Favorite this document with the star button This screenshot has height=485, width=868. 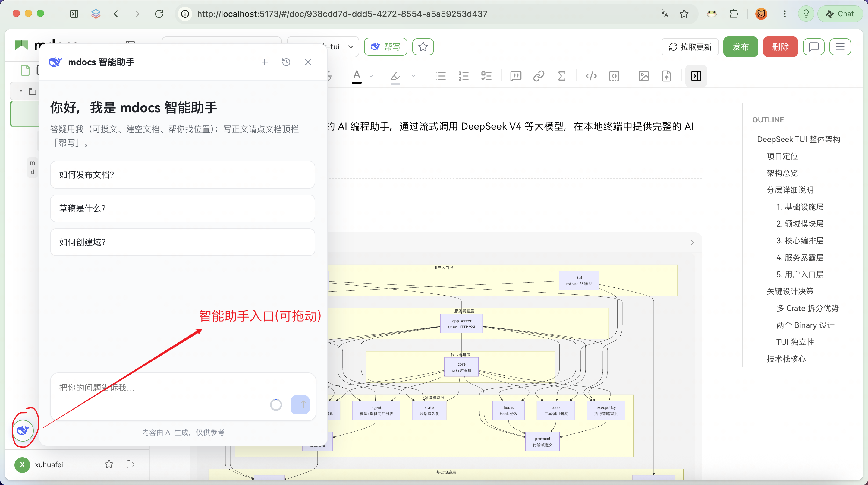pyautogui.click(x=423, y=46)
